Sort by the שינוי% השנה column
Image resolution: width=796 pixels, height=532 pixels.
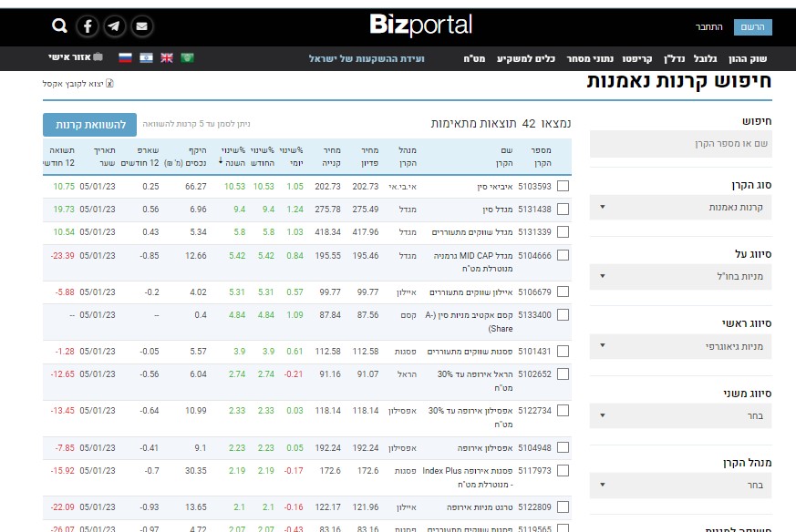(233, 156)
